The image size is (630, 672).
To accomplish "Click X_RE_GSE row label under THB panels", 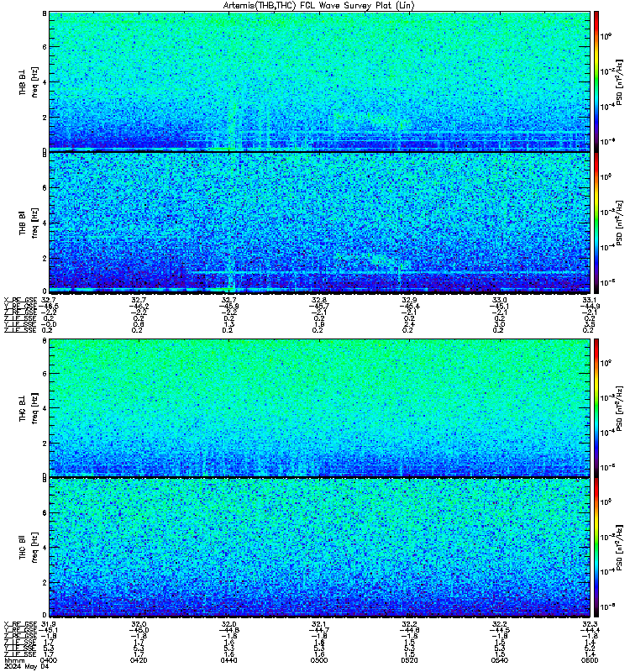I will pyautogui.click(x=20, y=300).
